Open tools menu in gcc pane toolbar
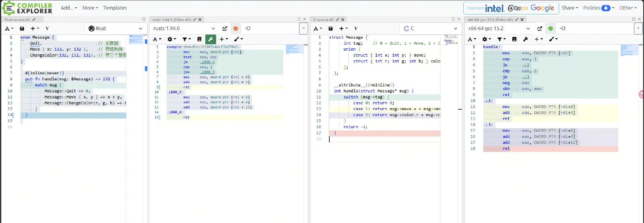 553,39
